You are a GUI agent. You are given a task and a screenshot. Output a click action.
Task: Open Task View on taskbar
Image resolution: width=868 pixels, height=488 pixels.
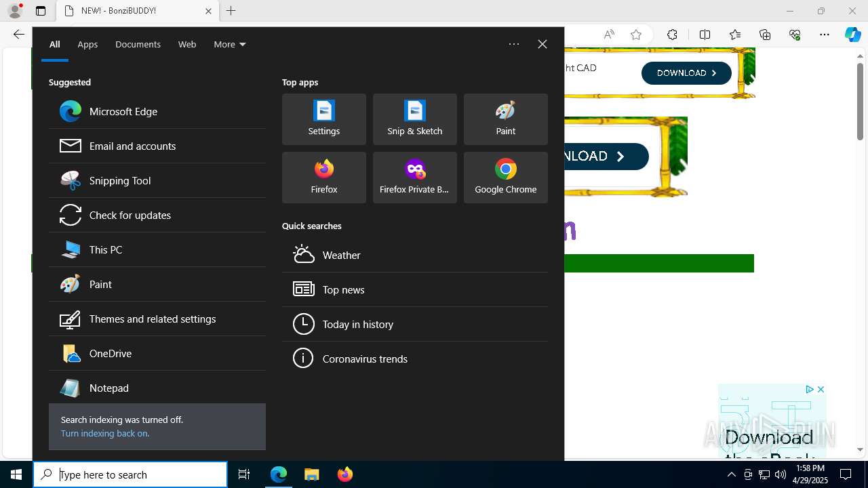point(244,474)
